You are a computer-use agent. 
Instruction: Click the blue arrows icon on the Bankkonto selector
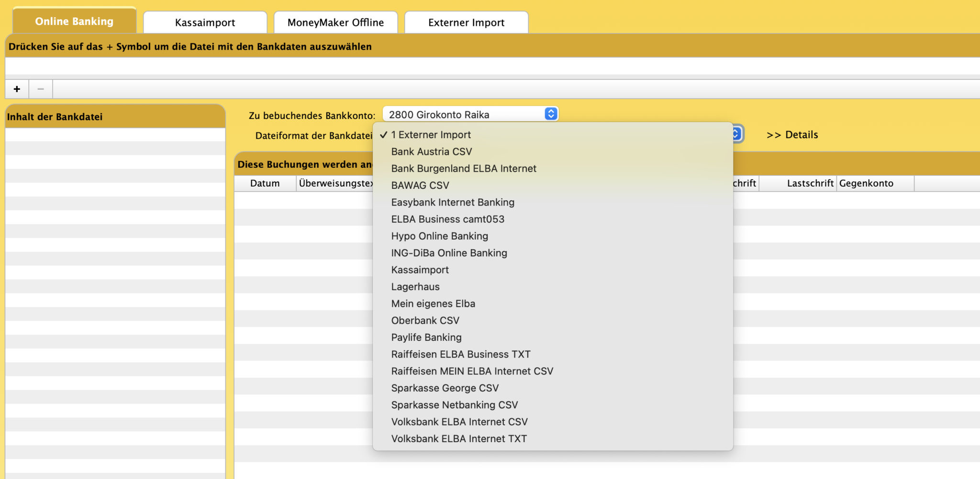coord(550,114)
